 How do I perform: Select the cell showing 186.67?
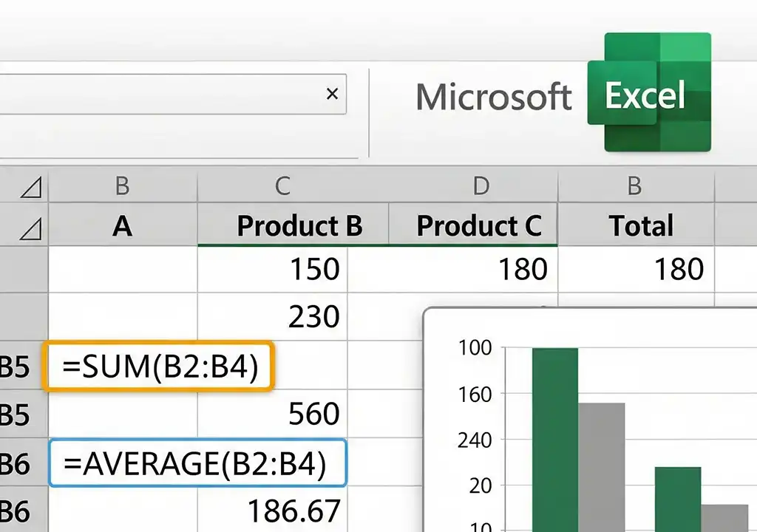(272, 511)
